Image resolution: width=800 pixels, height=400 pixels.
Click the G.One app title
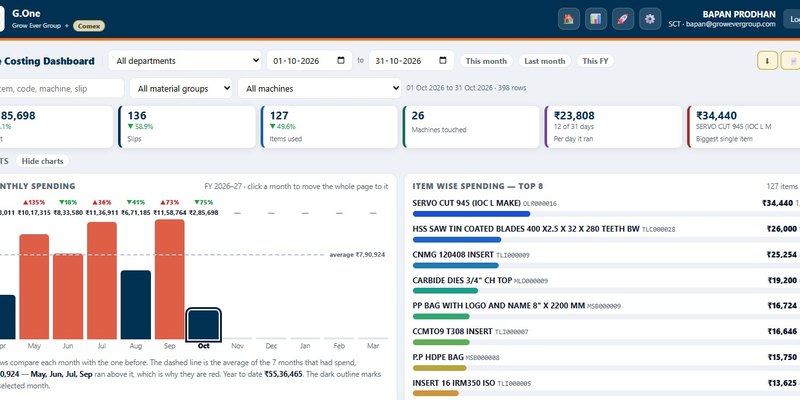[x=26, y=13]
